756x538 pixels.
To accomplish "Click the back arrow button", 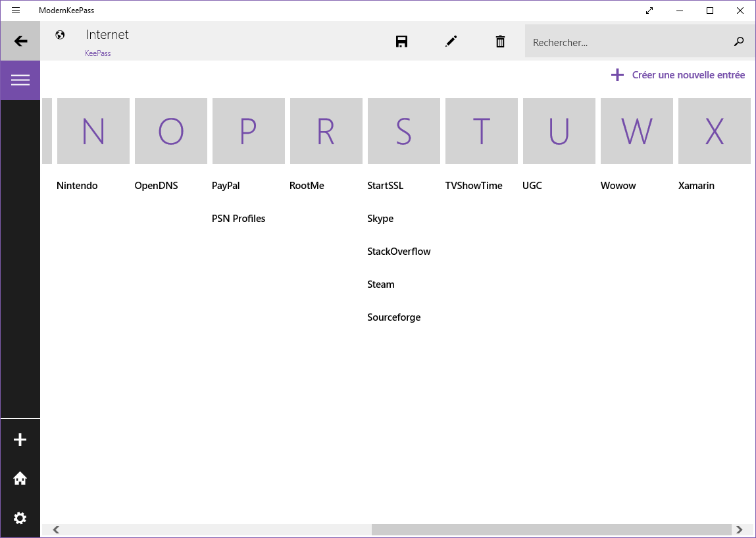I will click(x=20, y=41).
